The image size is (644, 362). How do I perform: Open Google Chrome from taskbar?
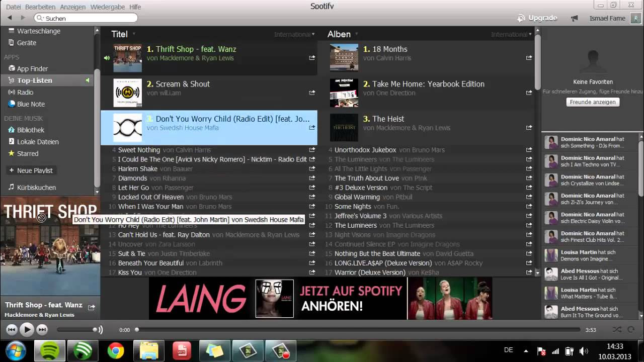pyautogui.click(x=116, y=350)
